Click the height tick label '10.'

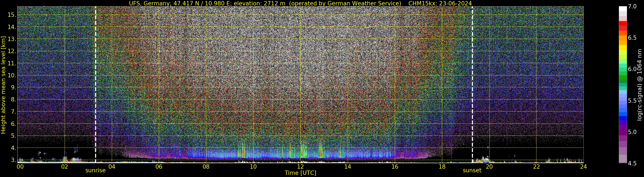point(12,75)
